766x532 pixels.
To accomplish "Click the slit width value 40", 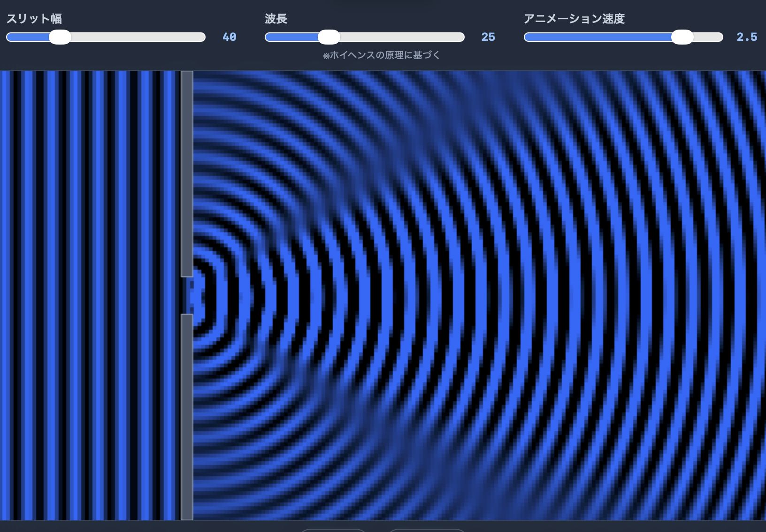I will tap(230, 37).
